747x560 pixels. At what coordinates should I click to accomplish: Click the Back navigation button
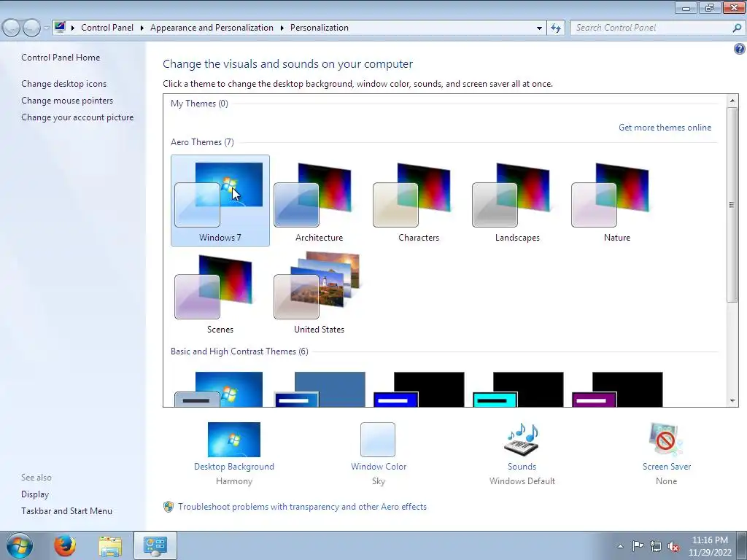(x=12, y=28)
